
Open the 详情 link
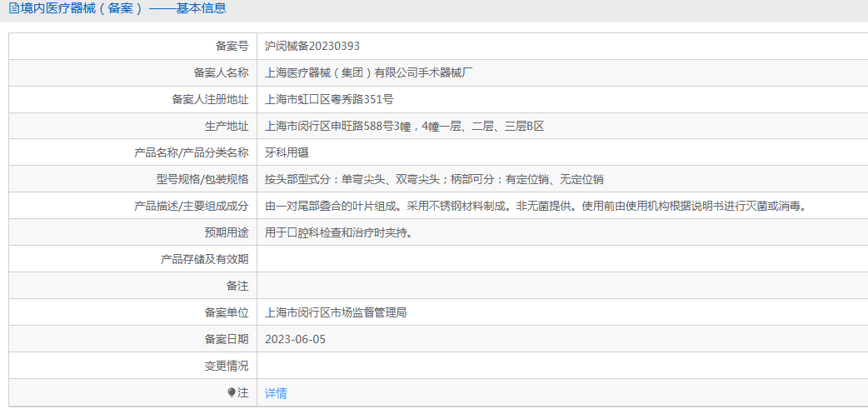(276, 393)
